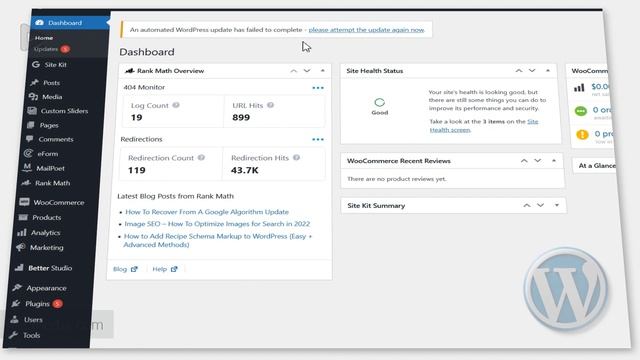640x360 pixels.
Task: Move Site Kit Summary widget up
Action: tap(527, 205)
